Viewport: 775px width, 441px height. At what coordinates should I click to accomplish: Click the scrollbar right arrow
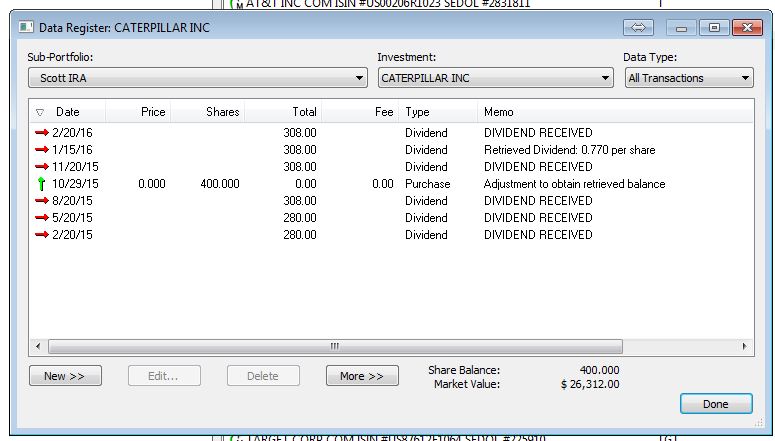(744, 346)
